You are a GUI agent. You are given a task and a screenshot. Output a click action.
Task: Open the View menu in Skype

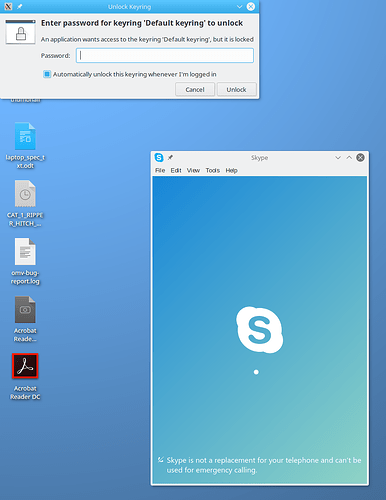(193, 170)
